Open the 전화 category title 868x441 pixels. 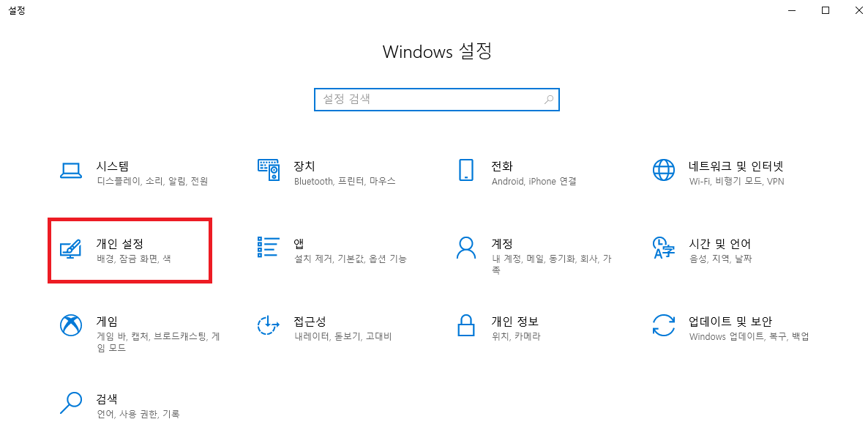(x=502, y=166)
